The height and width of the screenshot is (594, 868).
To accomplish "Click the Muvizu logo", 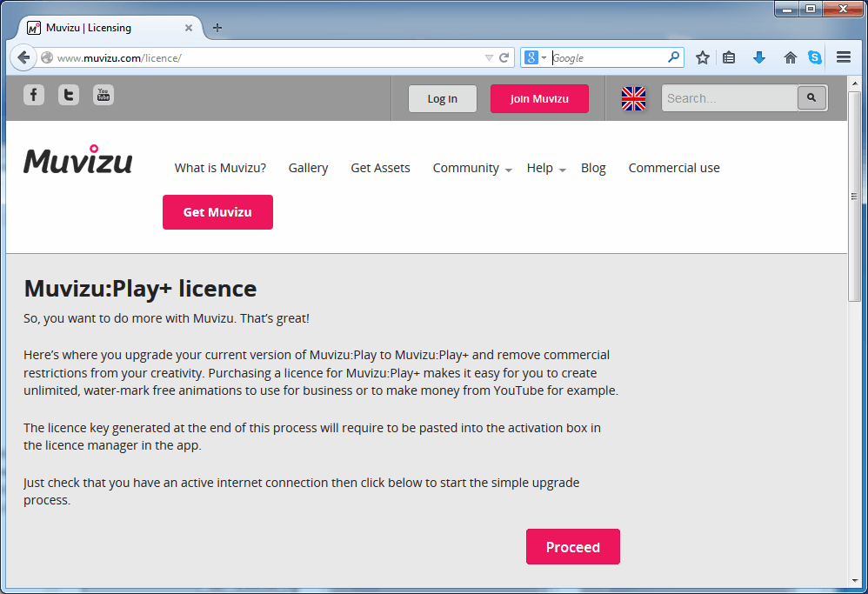I will [78, 159].
